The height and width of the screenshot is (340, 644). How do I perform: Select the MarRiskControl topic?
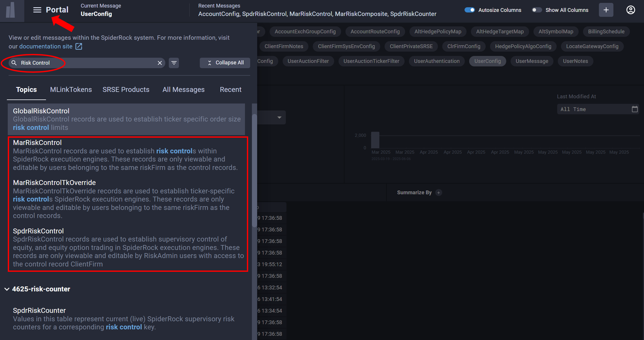(37, 143)
